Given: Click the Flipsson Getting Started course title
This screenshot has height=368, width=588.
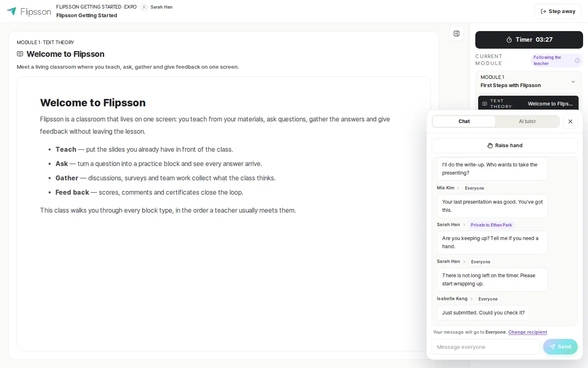Looking at the screenshot, I should pyautogui.click(x=87, y=16).
